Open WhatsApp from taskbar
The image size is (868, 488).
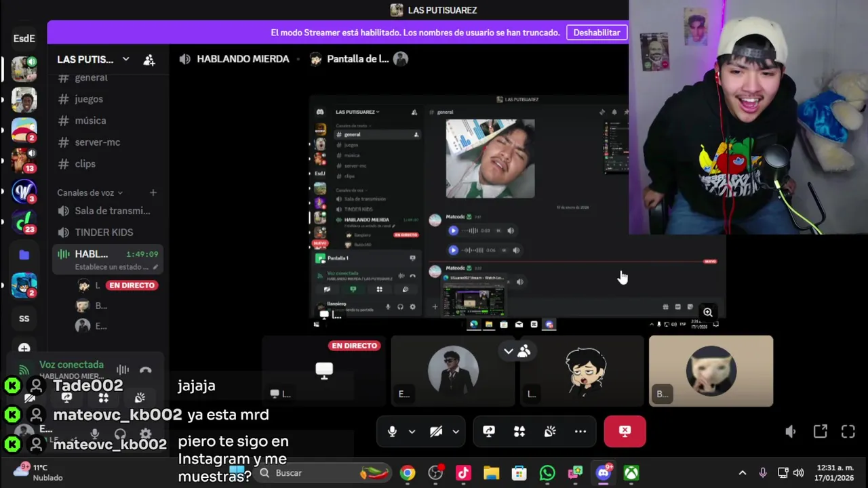point(547,473)
